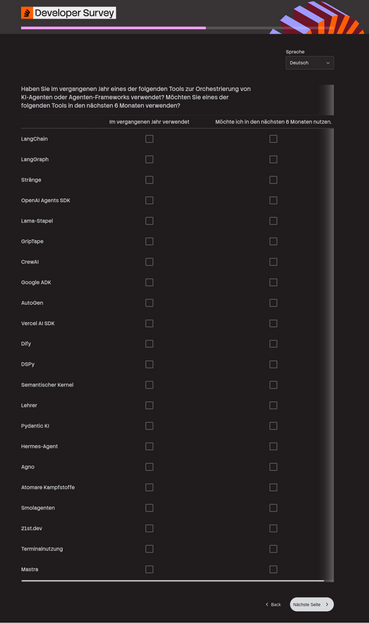Select Google ADK for next 6 months
Viewport: 369px width, 623px height.
pyautogui.click(x=273, y=282)
